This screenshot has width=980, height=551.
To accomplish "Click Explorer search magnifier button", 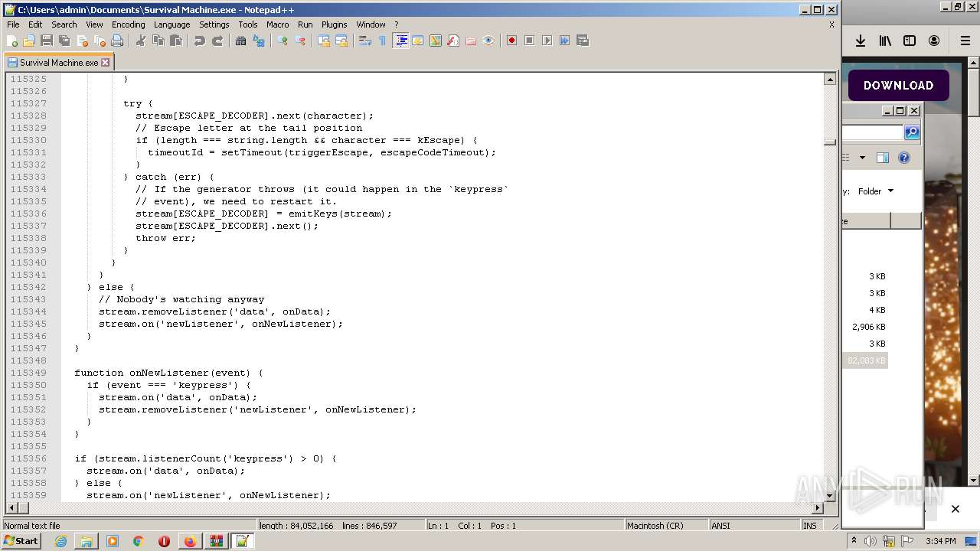I will coord(911,132).
